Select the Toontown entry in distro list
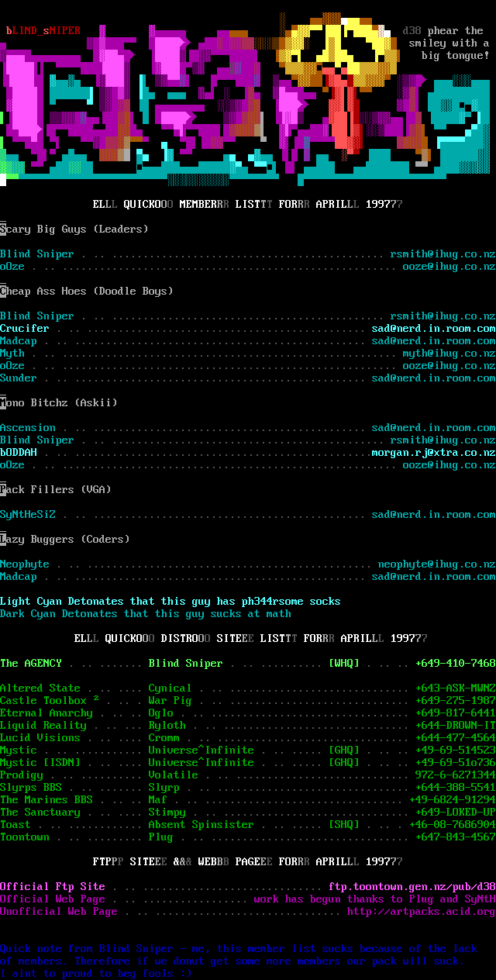Viewport: 496px width, 980px height. click(x=25, y=837)
